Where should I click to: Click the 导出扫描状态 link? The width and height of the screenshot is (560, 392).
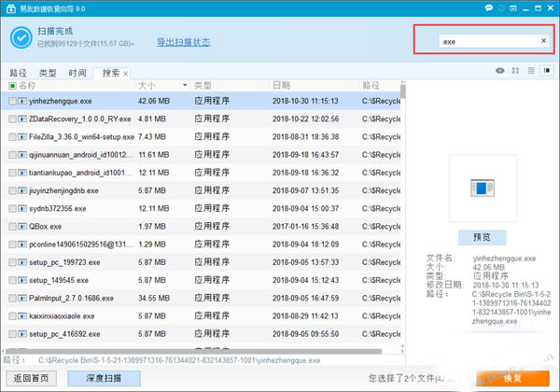[x=183, y=42]
